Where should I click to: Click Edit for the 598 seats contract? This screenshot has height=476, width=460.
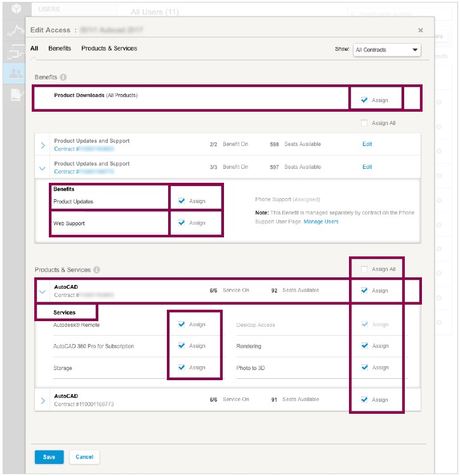pos(367,144)
